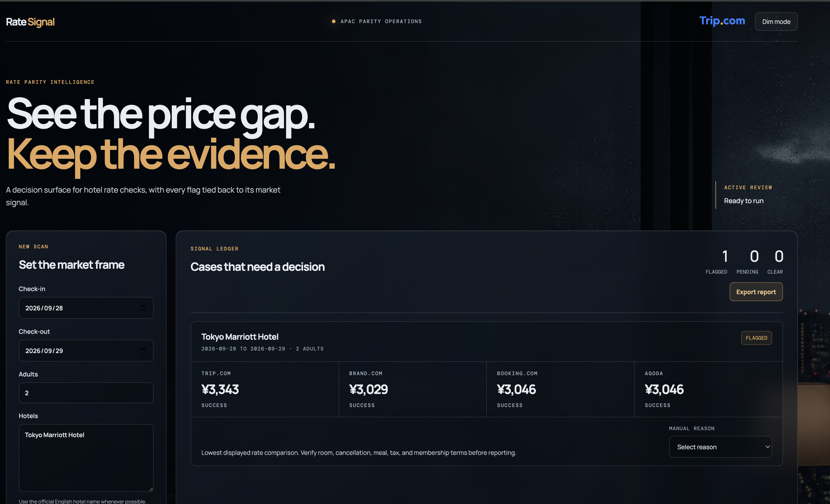
Task: Click the FLAGGED badge on Tokyo Marriott
Action: [756, 338]
